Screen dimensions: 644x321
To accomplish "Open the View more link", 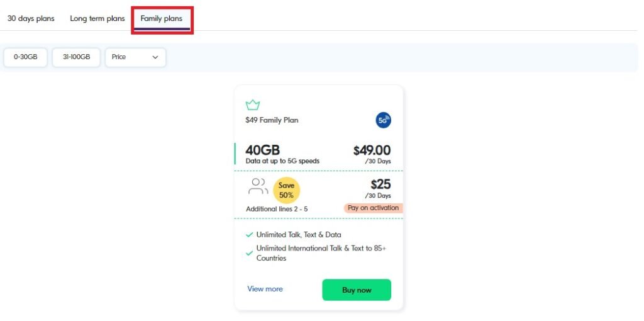I will [x=265, y=289].
